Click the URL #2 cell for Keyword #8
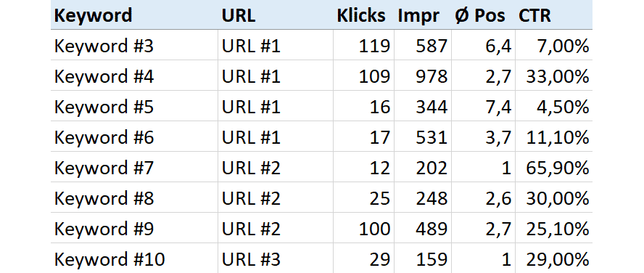The image size is (644, 273). point(275,197)
